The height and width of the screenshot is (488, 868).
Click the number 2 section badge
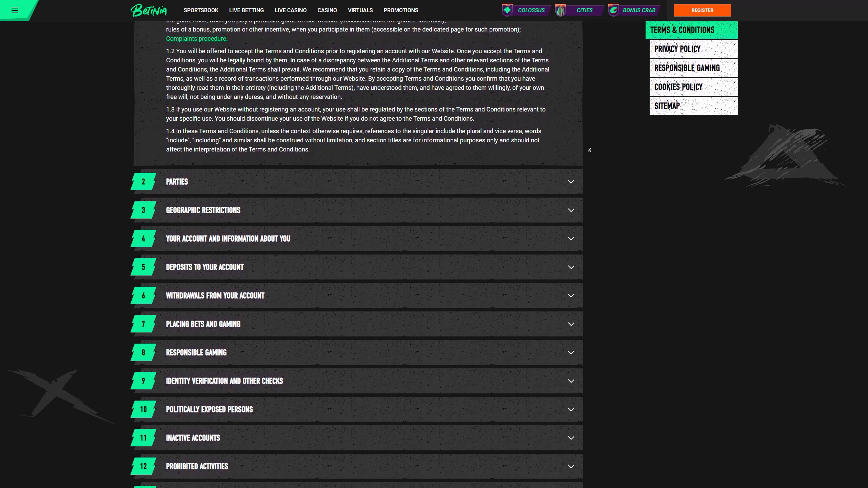coord(143,182)
